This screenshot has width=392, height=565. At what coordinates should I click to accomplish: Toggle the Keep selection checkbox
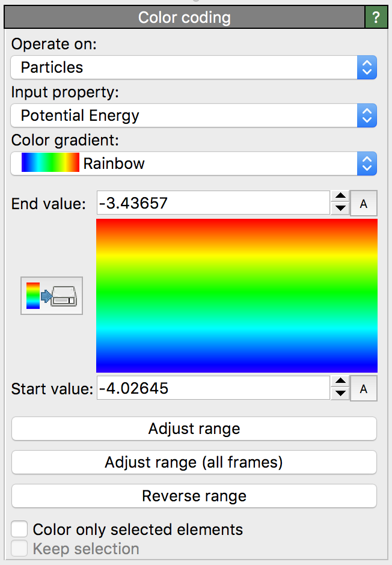(x=20, y=549)
